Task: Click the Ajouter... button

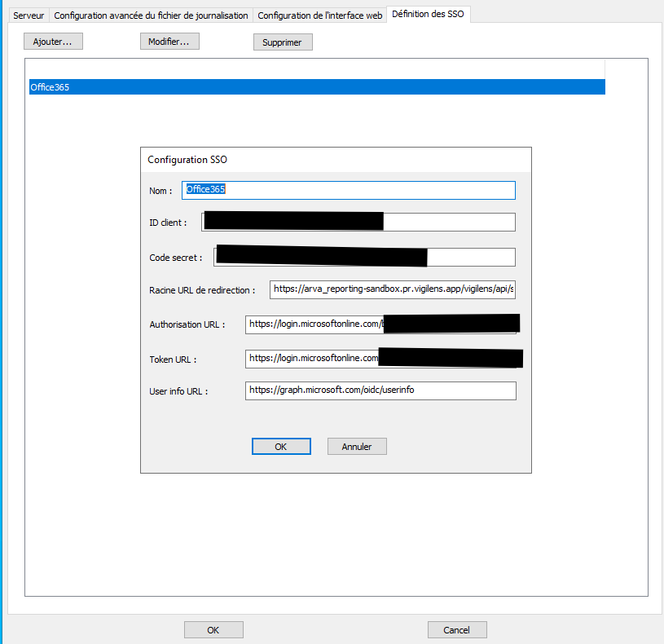Action: pos(53,42)
